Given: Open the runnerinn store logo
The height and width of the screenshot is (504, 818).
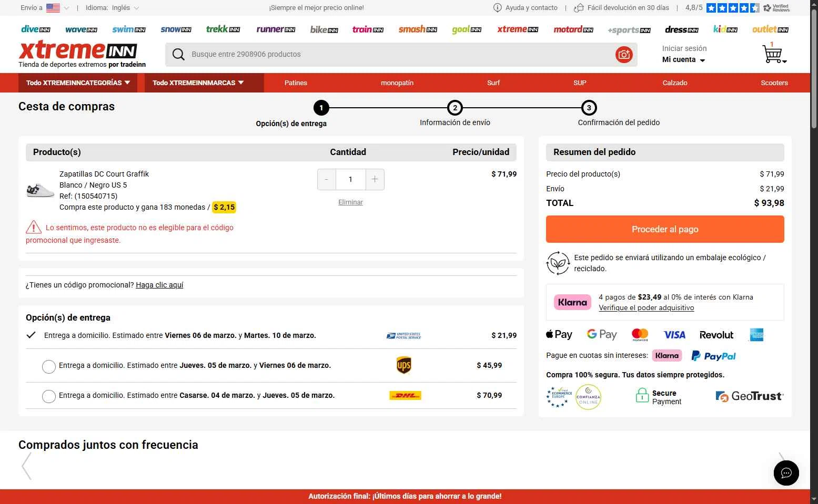Looking at the screenshot, I should coord(276,29).
